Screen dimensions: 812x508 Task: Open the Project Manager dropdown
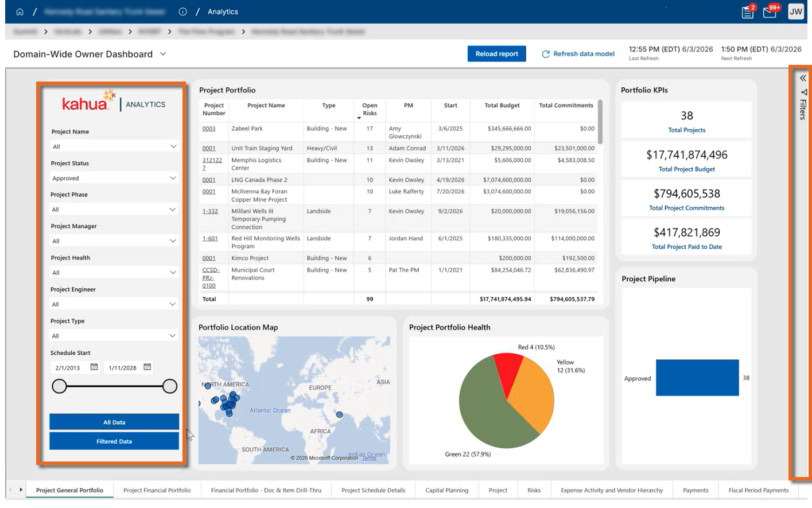coord(114,241)
